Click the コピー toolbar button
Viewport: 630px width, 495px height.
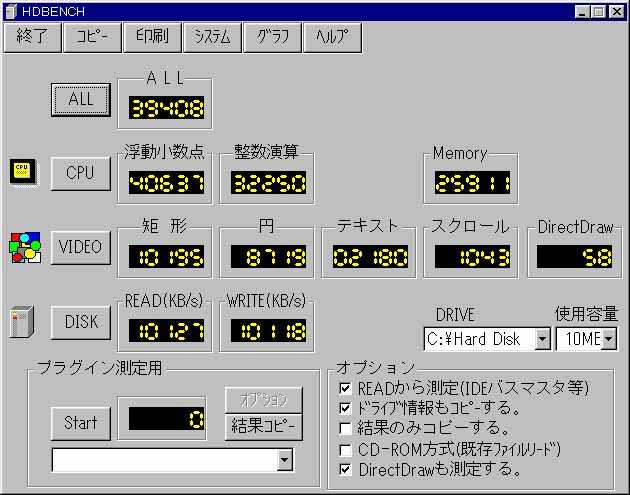click(92, 37)
